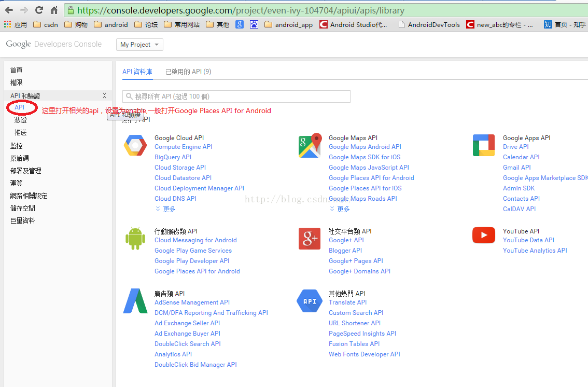Select the API sidebar item
588x387 pixels.
tap(20, 107)
